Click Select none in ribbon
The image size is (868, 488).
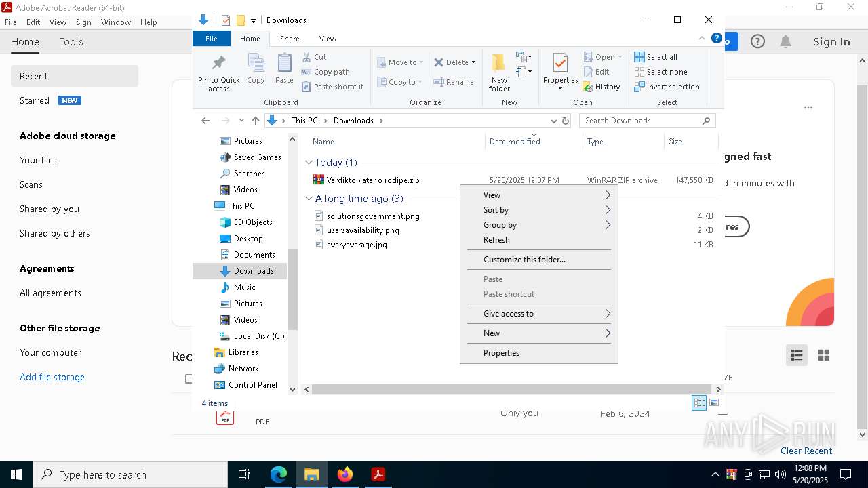pos(660,72)
